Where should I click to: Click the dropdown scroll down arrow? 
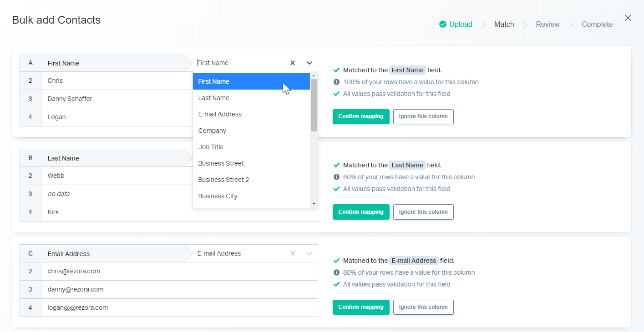[314, 204]
